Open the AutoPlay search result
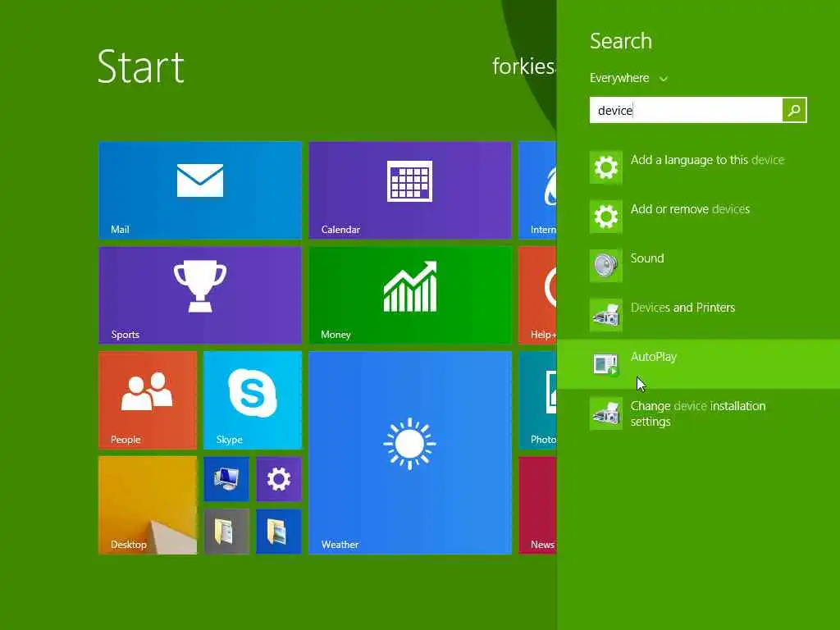The height and width of the screenshot is (630, 840). coord(699,364)
